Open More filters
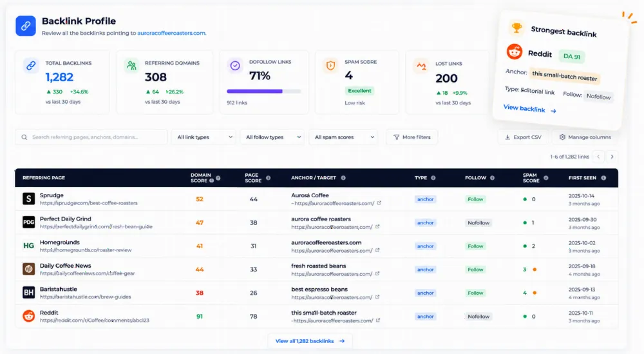This screenshot has width=644, height=354. (x=412, y=137)
